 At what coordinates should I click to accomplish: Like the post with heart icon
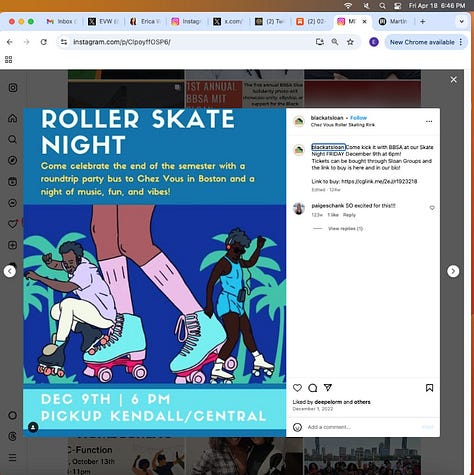click(297, 388)
